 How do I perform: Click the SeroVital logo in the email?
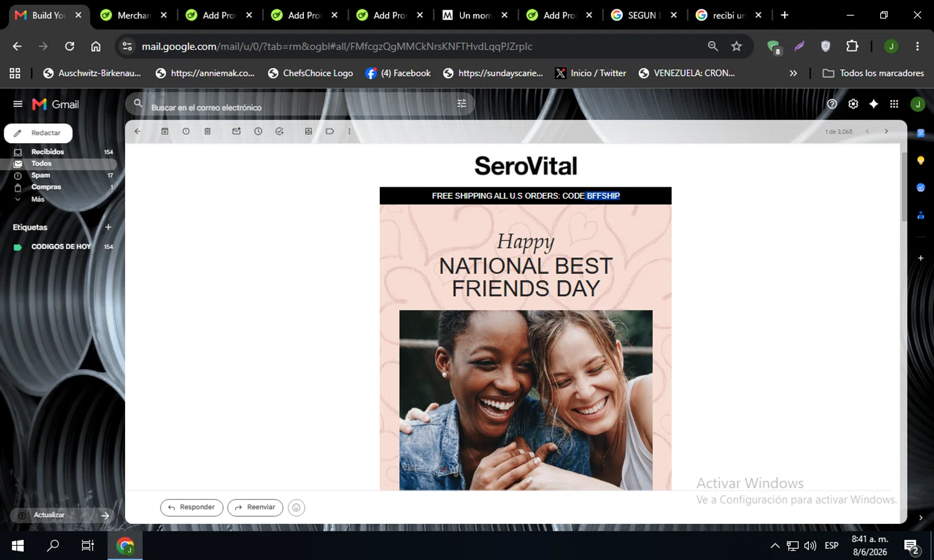pos(526,166)
